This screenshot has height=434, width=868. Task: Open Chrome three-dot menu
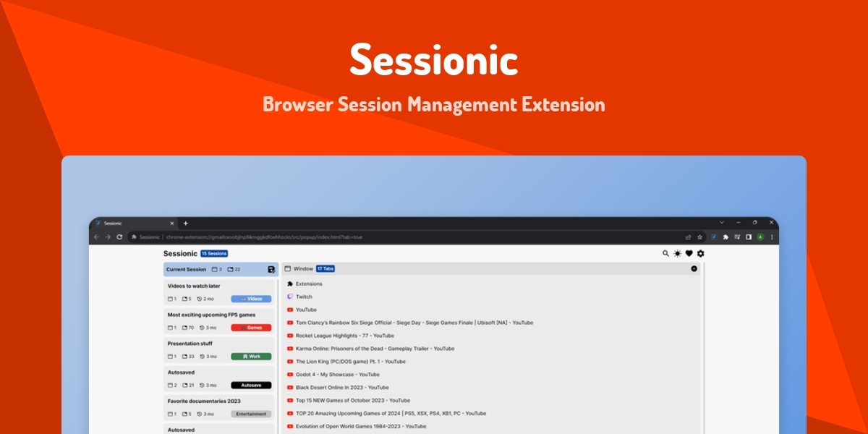coord(772,237)
